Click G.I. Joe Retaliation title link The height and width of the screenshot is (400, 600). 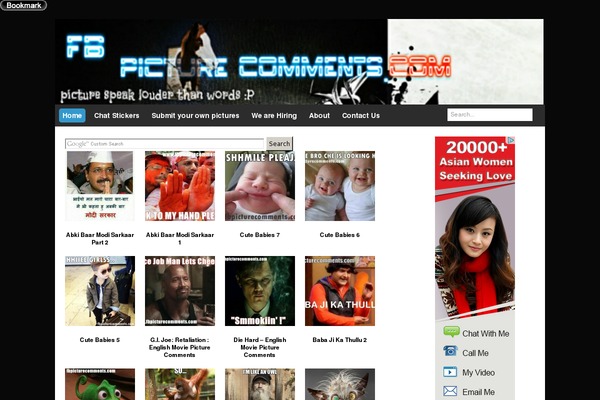click(179, 348)
